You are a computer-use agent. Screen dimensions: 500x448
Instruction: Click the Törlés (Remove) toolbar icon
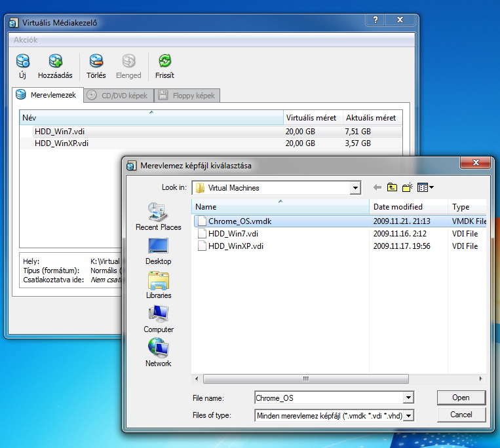pos(96,62)
